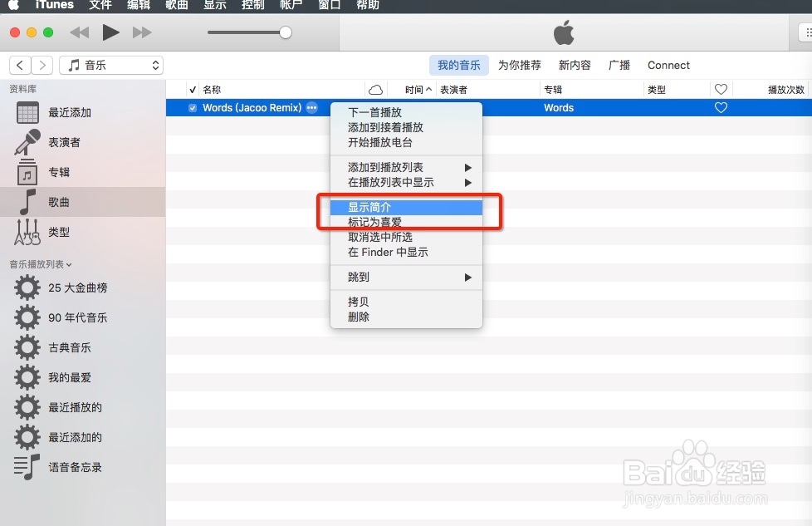Click the checkmark column header
Viewport: 812px width, 526px height.
(x=193, y=90)
